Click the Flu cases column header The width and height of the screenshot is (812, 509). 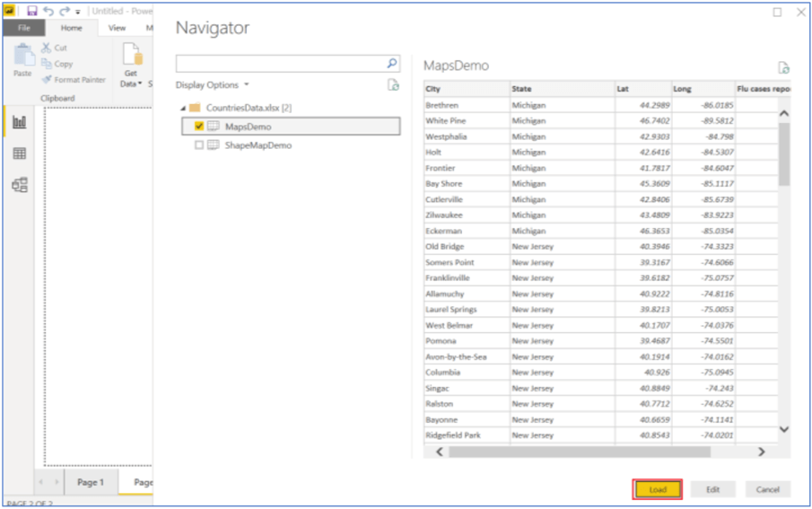pyautogui.click(x=763, y=89)
